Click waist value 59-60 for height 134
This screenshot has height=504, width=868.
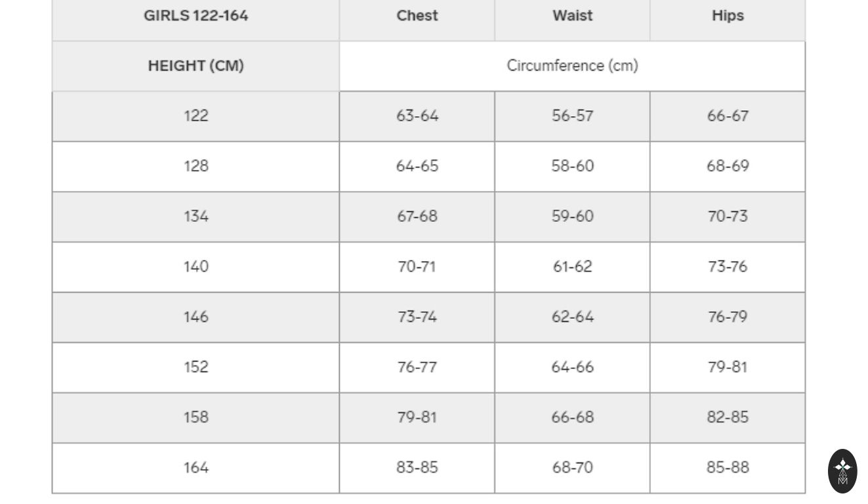pos(572,216)
